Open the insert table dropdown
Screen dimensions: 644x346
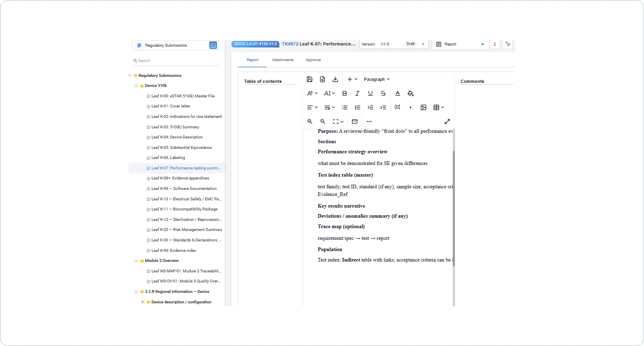point(439,107)
